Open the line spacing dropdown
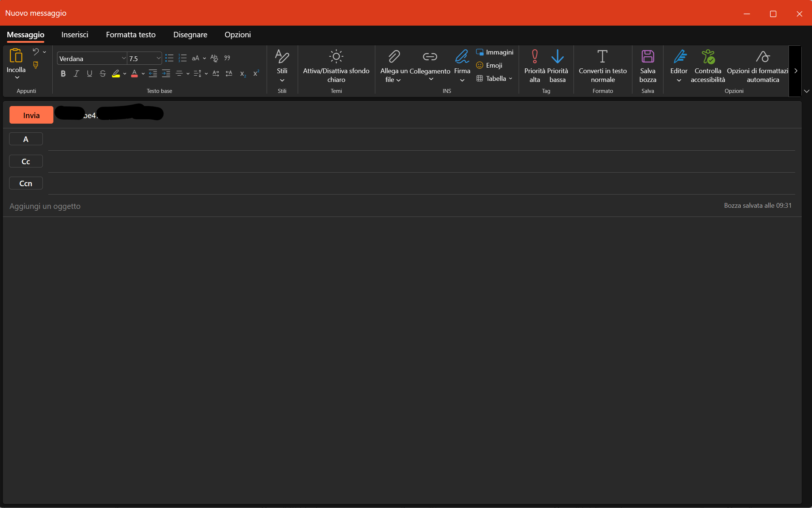Screen dimensions: 812x508 [x=206, y=74]
